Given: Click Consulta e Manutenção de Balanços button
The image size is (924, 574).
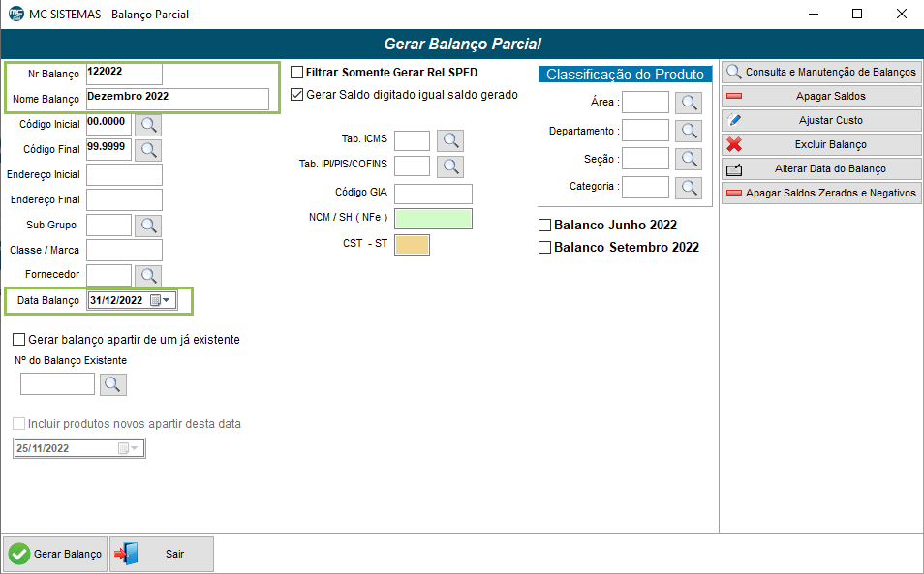Looking at the screenshot, I should pyautogui.click(x=821, y=72).
